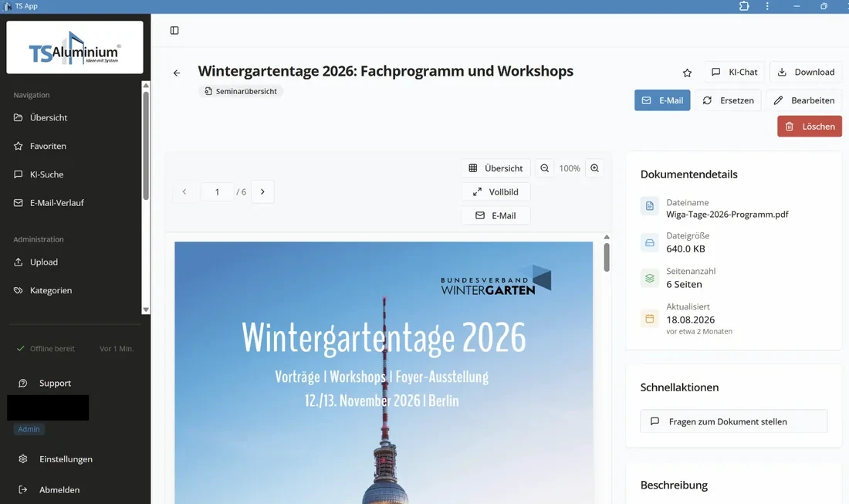Click the Admin role badge
Image resolution: width=849 pixels, height=504 pixels.
pyautogui.click(x=29, y=429)
